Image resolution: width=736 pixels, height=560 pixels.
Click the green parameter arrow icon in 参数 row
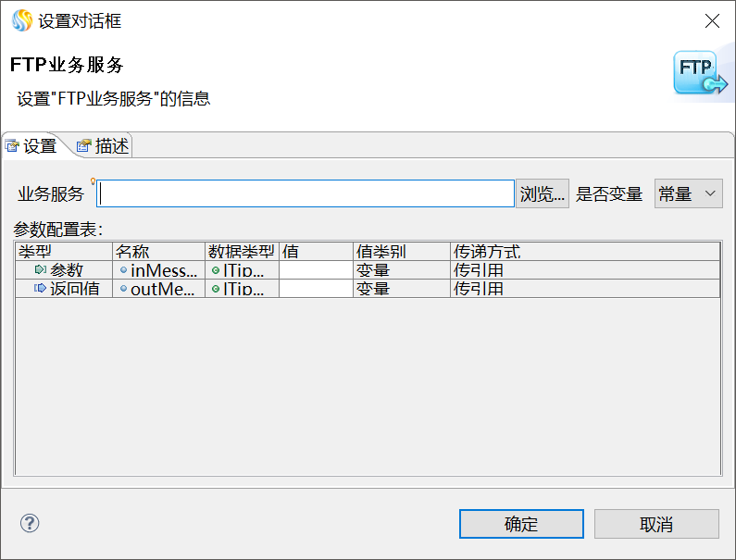[x=41, y=269]
